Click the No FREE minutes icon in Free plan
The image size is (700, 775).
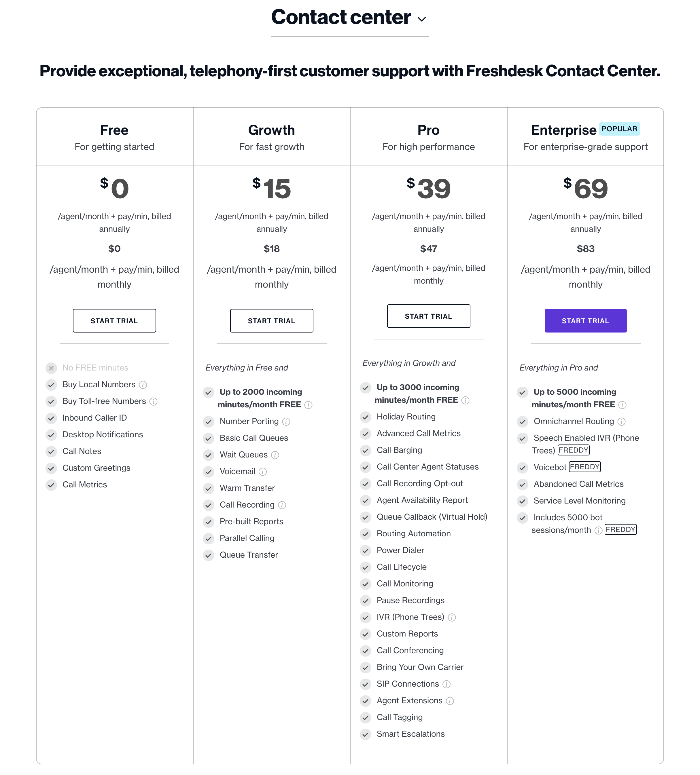point(51,367)
